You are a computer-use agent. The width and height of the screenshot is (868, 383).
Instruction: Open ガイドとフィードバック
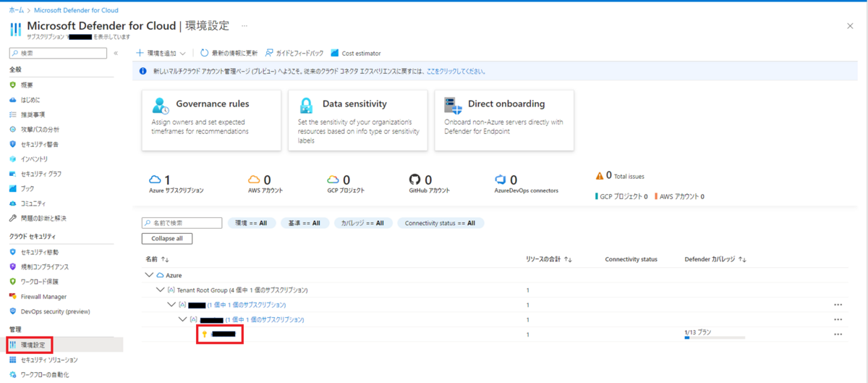294,53
